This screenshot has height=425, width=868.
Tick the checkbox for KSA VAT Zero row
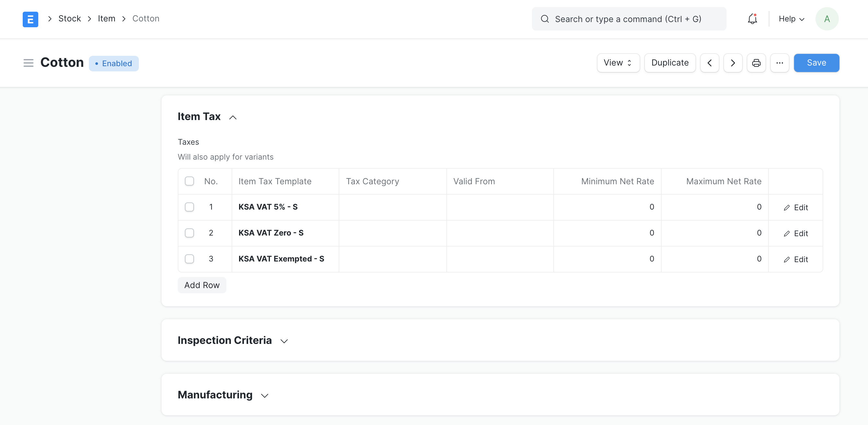pos(189,233)
